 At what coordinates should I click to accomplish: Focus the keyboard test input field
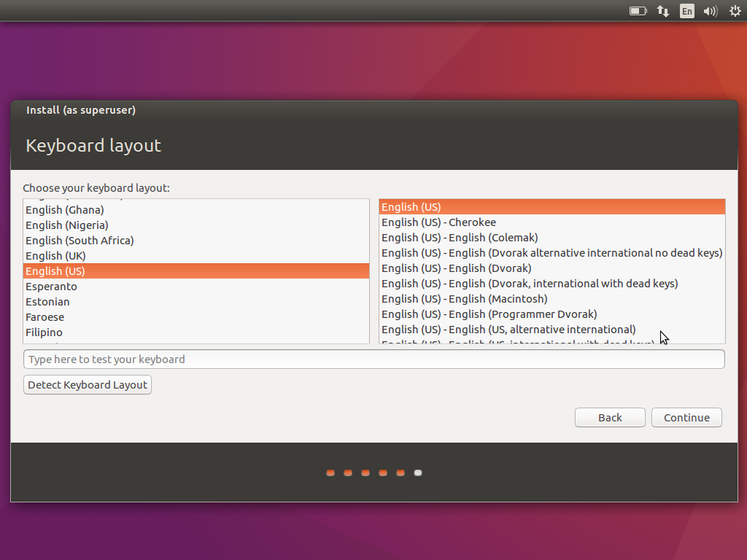pyautogui.click(x=374, y=359)
